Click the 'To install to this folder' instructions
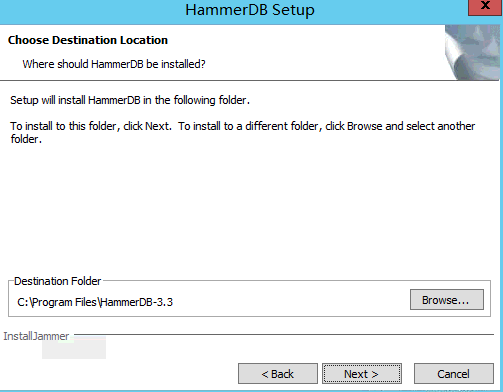503x392 pixels. [242, 132]
